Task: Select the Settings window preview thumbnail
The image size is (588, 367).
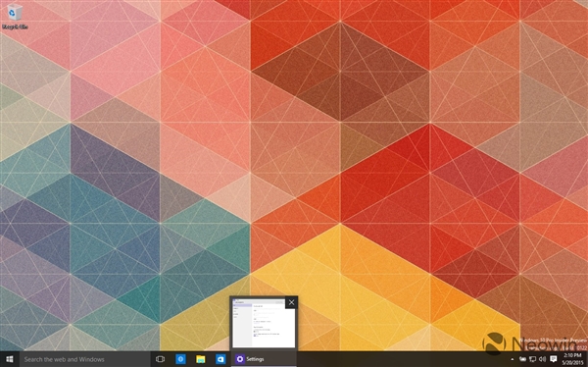Action: coord(264,323)
